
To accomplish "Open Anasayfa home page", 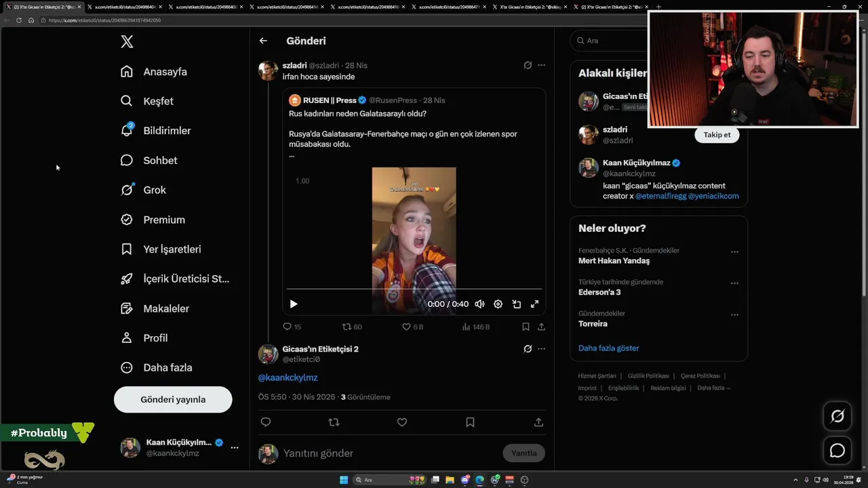I will (x=154, y=71).
